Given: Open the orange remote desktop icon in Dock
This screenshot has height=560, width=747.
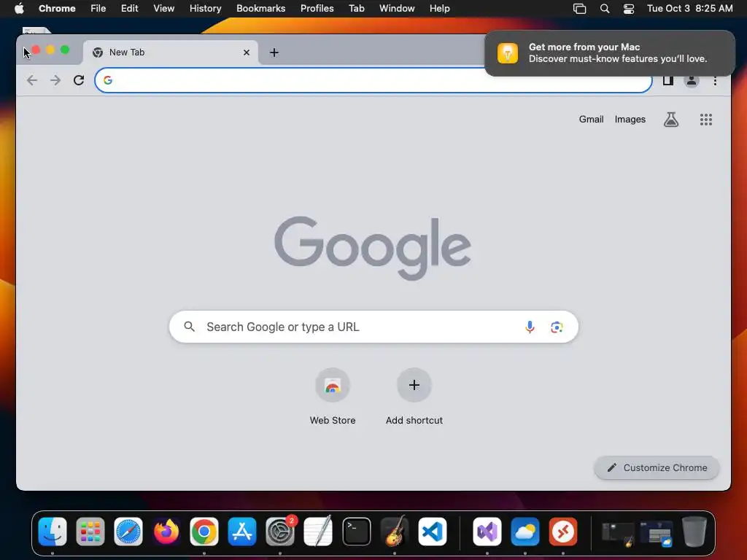Looking at the screenshot, I should pos(562,532).
